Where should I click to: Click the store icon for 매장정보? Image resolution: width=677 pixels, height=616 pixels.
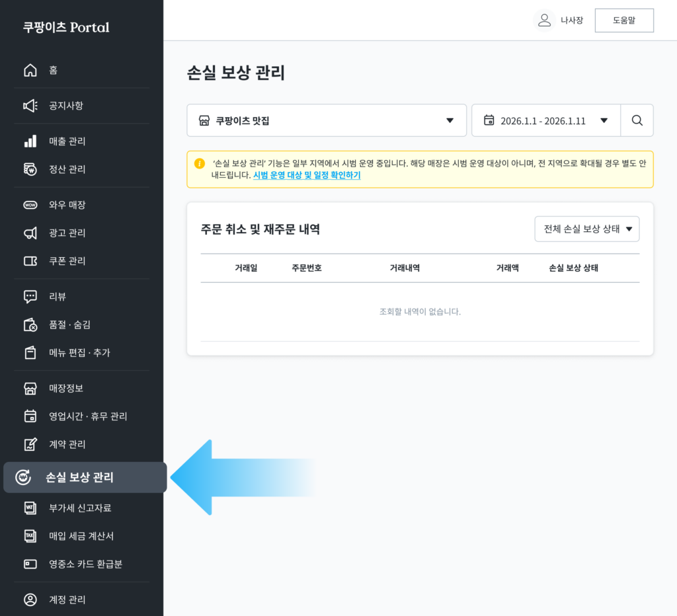(x=30, y=389)
